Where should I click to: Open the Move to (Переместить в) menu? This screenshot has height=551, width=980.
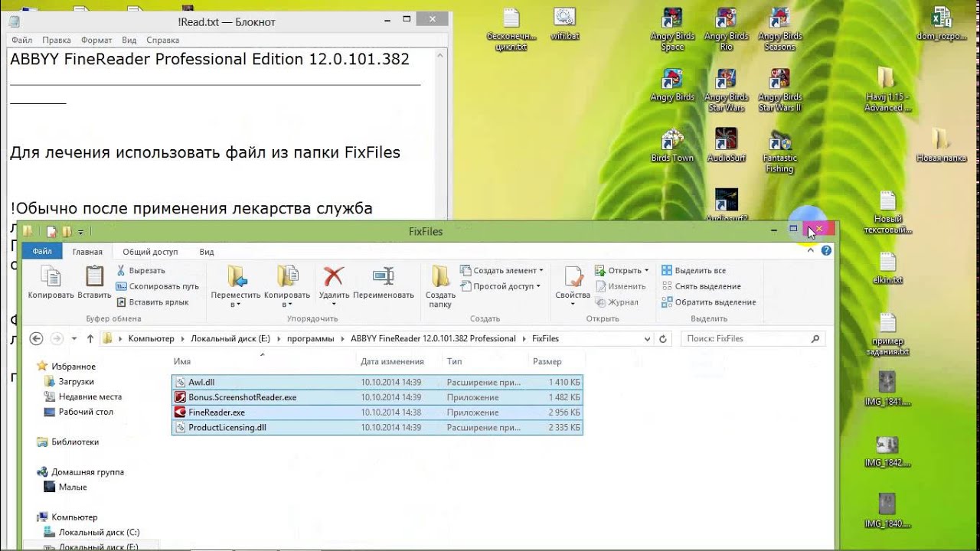coord(236,286)
